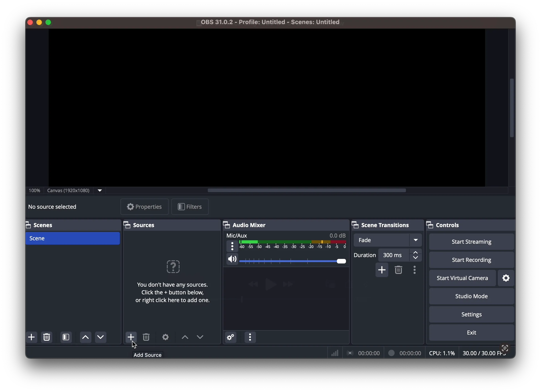Remove a source using the trash icon
Screen dimensions: 541x392
[x=146, y=337]
